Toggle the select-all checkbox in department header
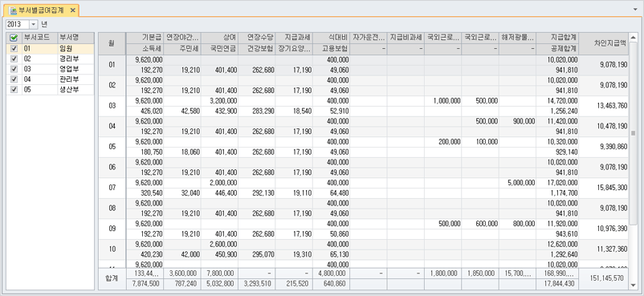The image size is (644, 296). click(14, 38)
